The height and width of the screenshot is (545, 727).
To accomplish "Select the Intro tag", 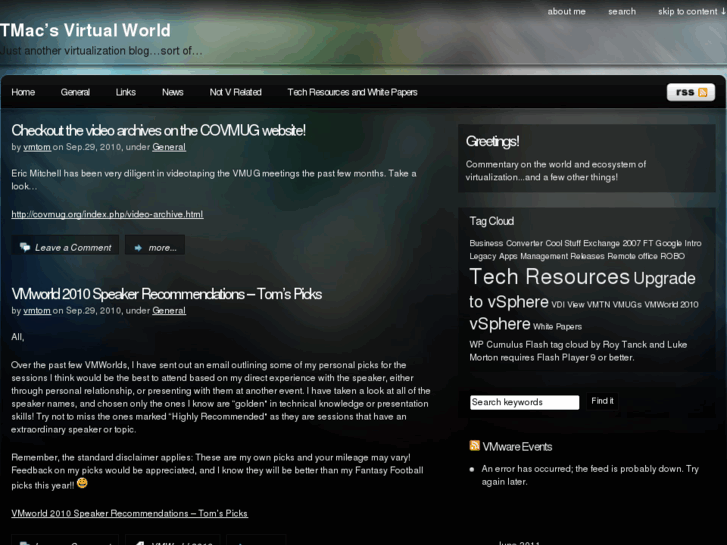I will [x=693, y=243].
